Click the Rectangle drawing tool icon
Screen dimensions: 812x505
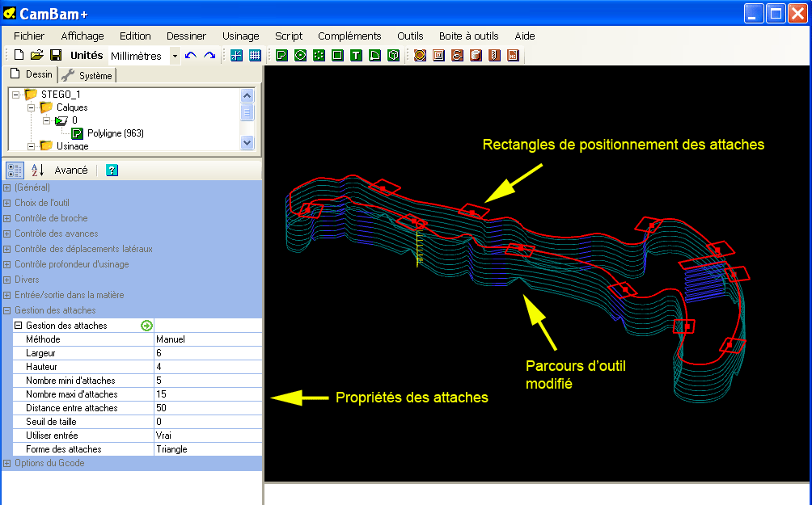click(x=337, y=56)
